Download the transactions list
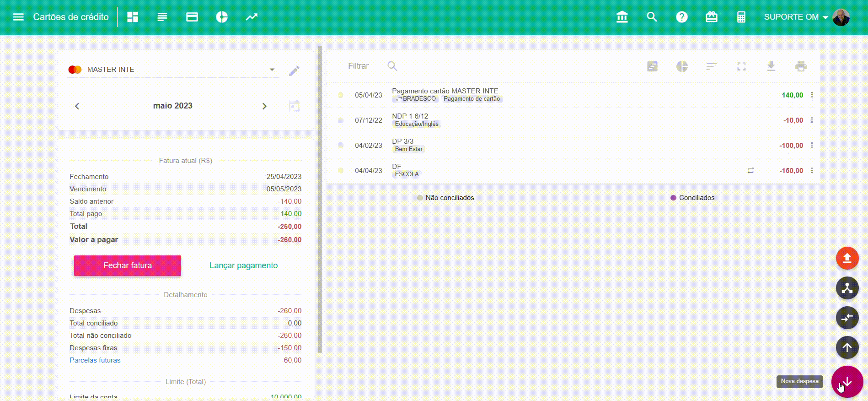Viewport: 868px width, 401px height. click(771, 66)
